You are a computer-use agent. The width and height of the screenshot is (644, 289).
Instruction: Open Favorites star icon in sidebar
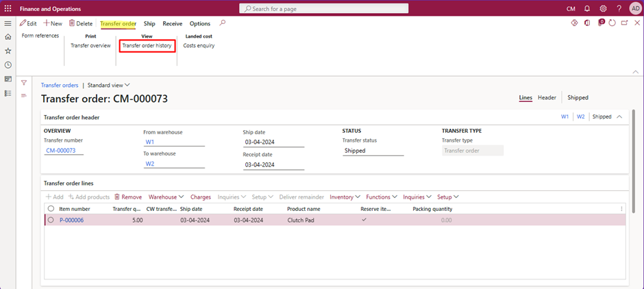coord(8,51)
